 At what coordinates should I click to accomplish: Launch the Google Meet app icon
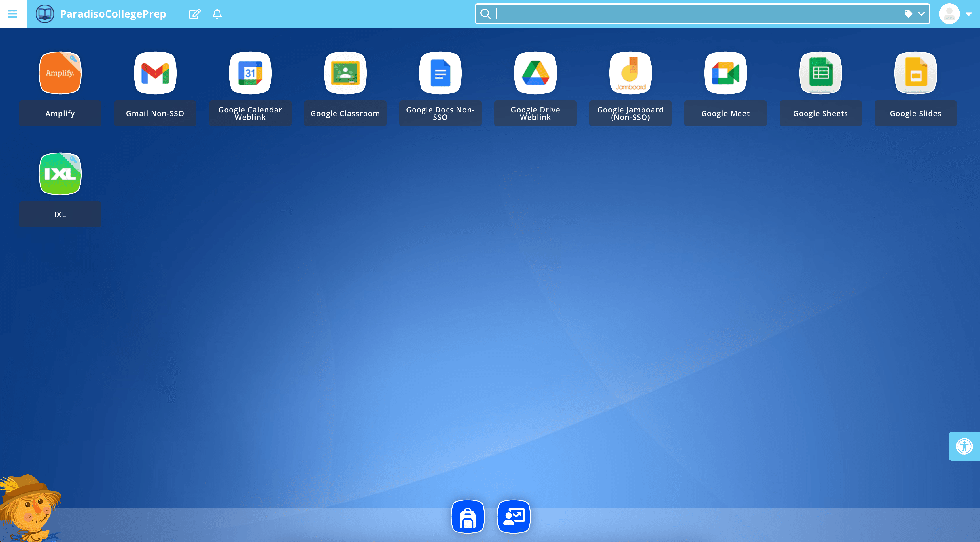coord(725,73)
